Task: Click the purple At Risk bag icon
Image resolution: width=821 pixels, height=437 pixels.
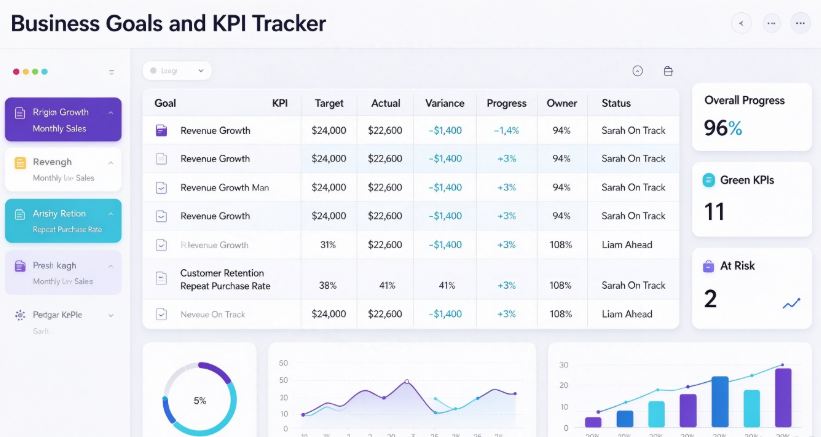Action: [708, 266]
